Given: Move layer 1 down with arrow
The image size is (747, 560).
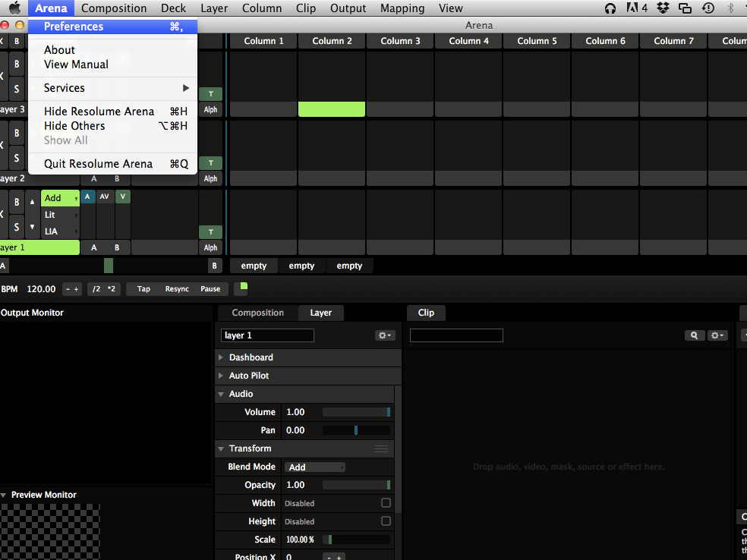Looking at the screenshot, I should pos(32,227).
